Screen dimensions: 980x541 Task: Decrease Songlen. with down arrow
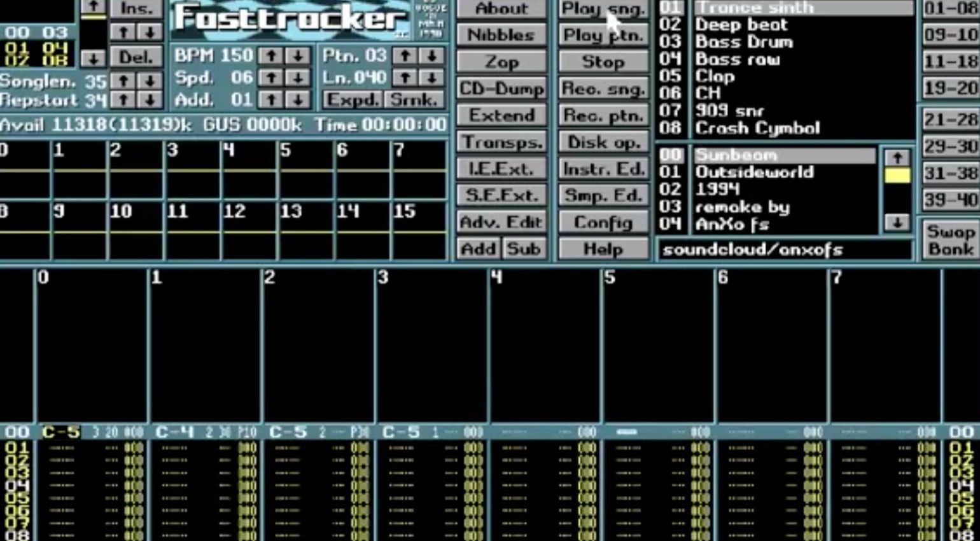(150, 81)
